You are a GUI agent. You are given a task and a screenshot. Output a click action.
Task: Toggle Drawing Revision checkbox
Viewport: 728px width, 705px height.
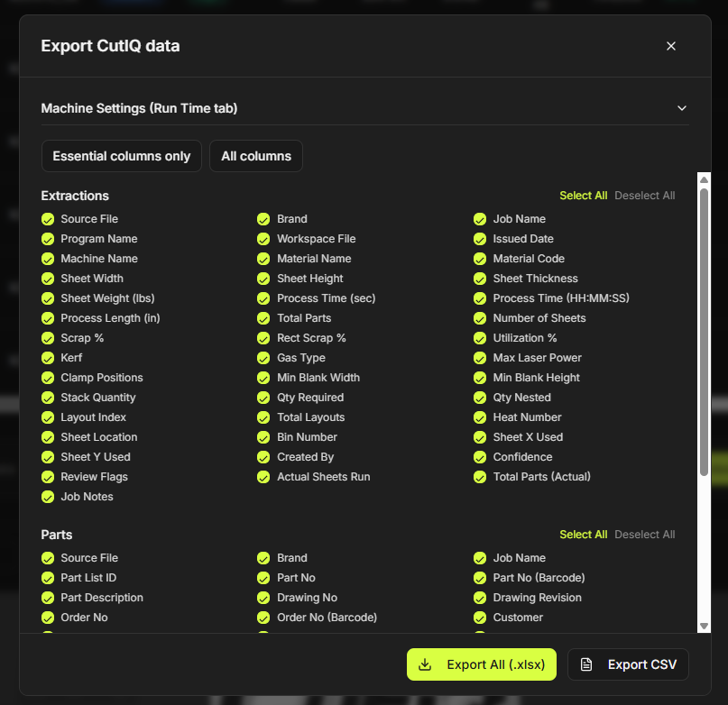point(480,598)
